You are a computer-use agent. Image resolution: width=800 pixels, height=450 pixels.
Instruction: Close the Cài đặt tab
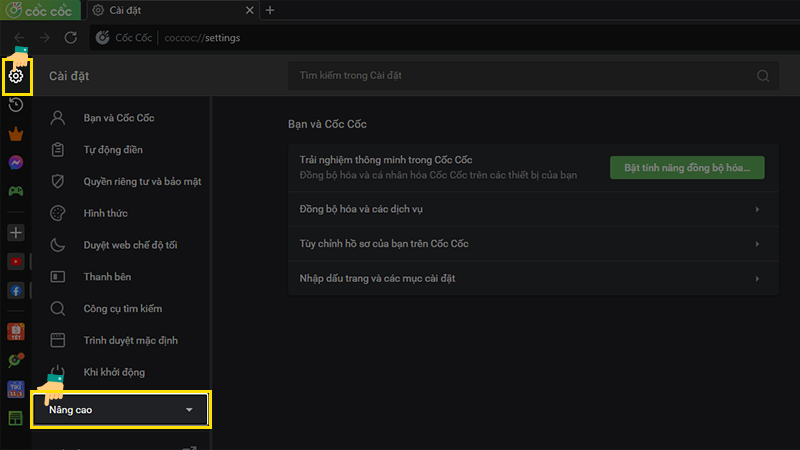click(249, 10)
